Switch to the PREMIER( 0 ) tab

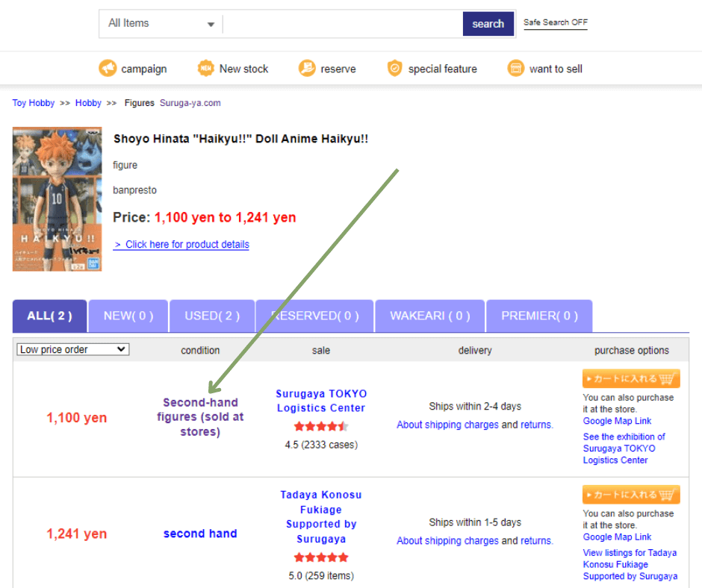click(x=539, y=316)
